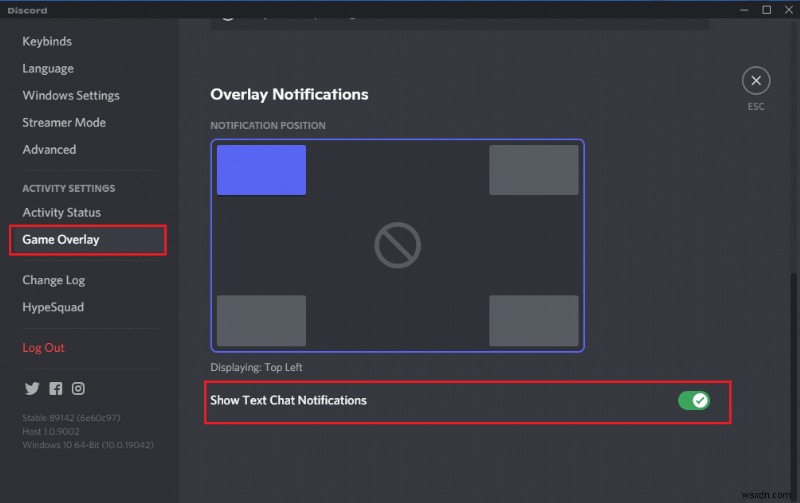The width and height of the screenshot is (800, 503).
Task: Select top right notification position
Action: pos(534,170)
